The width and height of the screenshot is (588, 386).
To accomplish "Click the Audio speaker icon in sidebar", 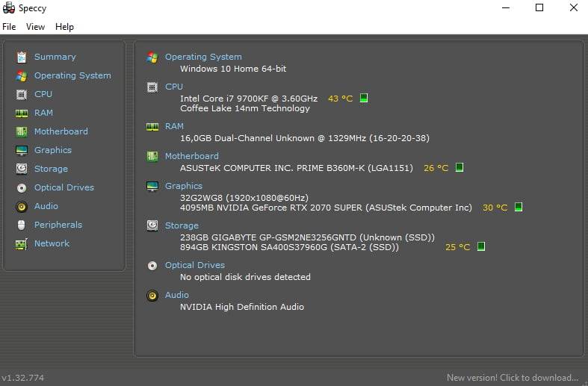I will [22, 207].
